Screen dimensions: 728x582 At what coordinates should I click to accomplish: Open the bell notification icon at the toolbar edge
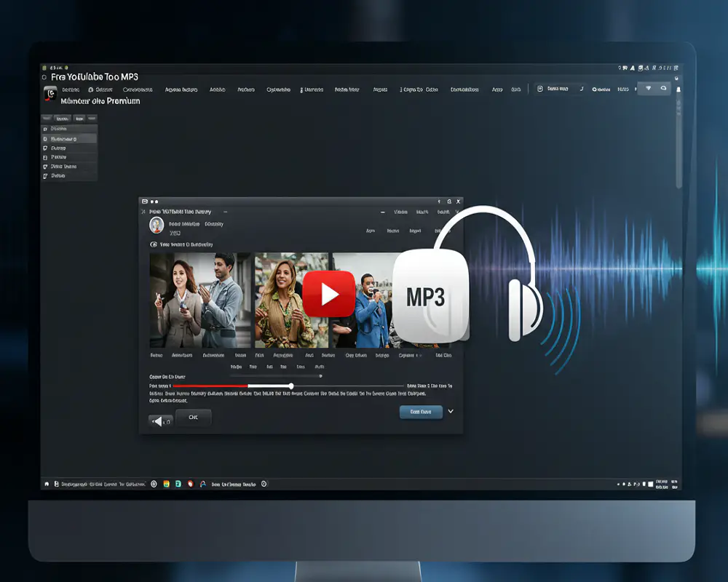click(x=678, y=89)
